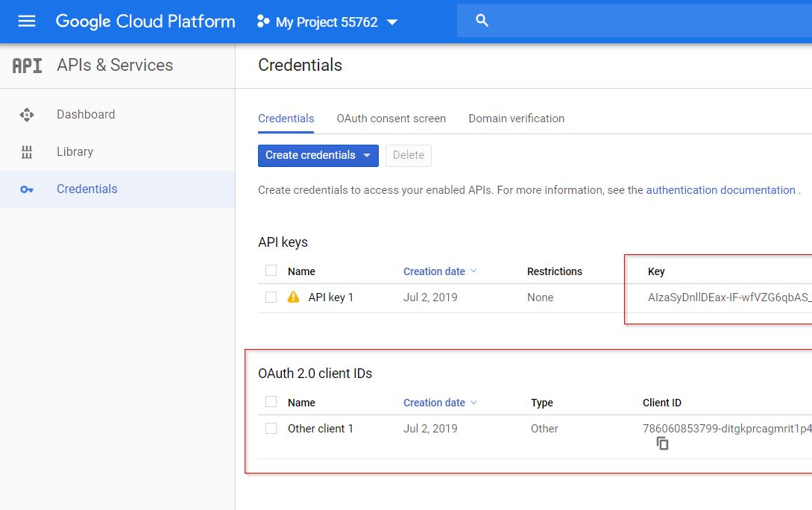Viewport: 812px width, 510px height.
Task: Open the authentication documentation link
Action: pyautogui.click(x=720, y=190)
